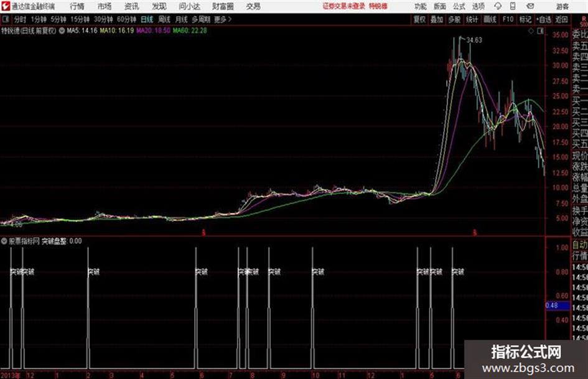Expand the main chart indicator dropdown arrow
The height and width of the screenshot is (379, 588).
tap(62, 30)
